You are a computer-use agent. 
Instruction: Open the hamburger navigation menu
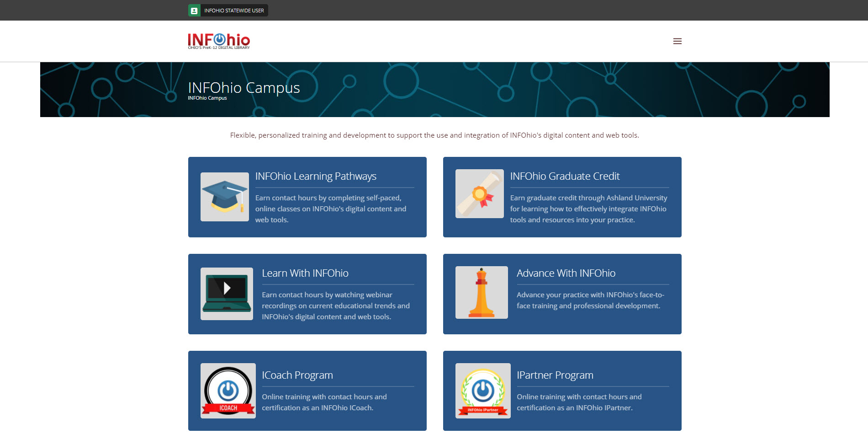click(677, 41)
